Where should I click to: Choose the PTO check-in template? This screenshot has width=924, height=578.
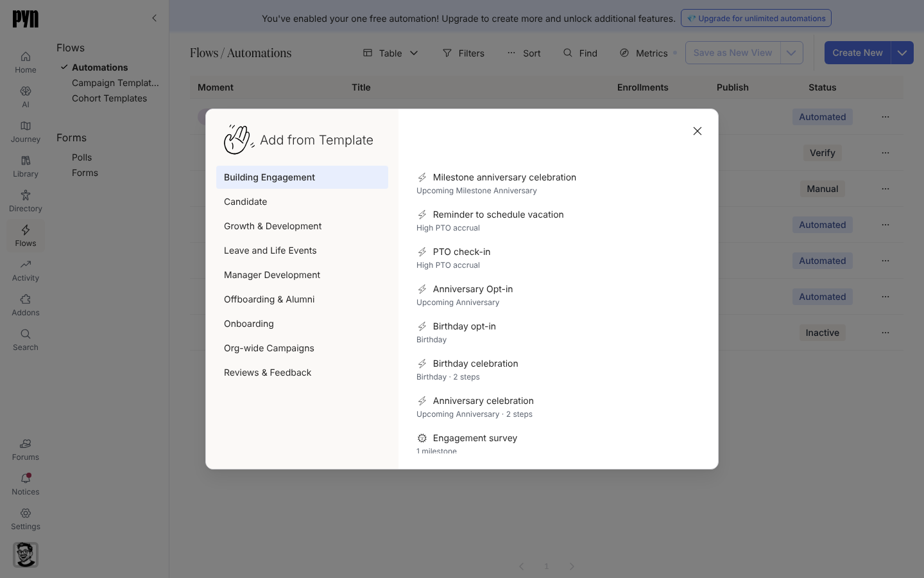454,258
